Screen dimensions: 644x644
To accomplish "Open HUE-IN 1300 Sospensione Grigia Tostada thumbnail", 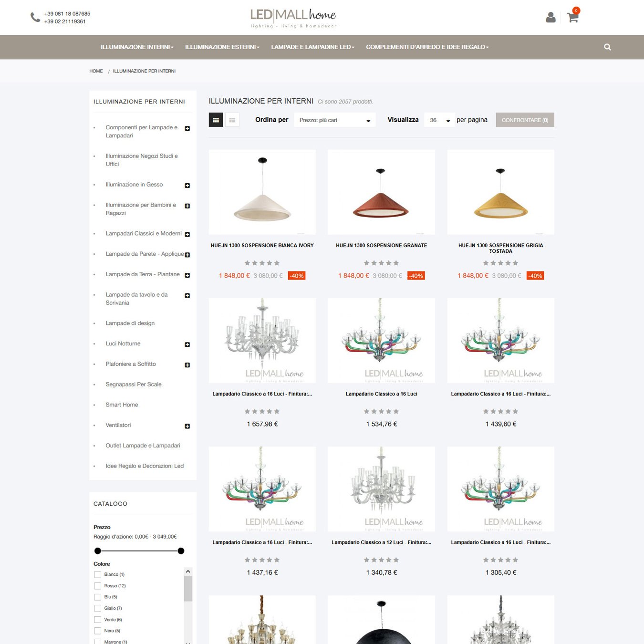I will click(x=501, y=192).
